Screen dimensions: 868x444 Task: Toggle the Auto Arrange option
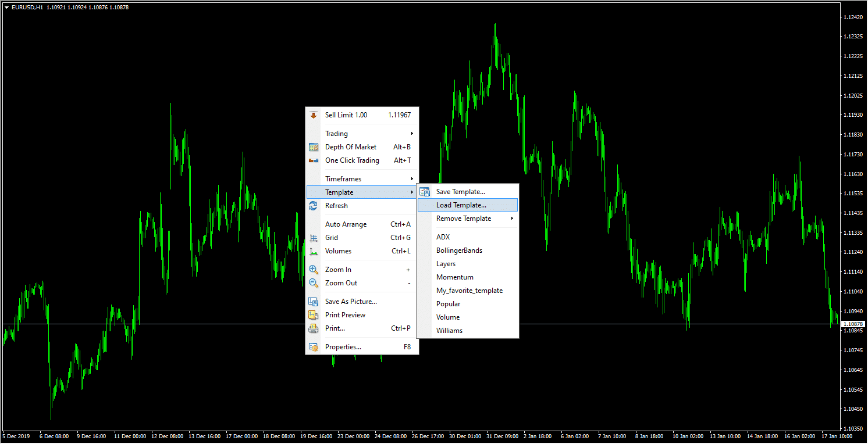[x=346, y=224]
